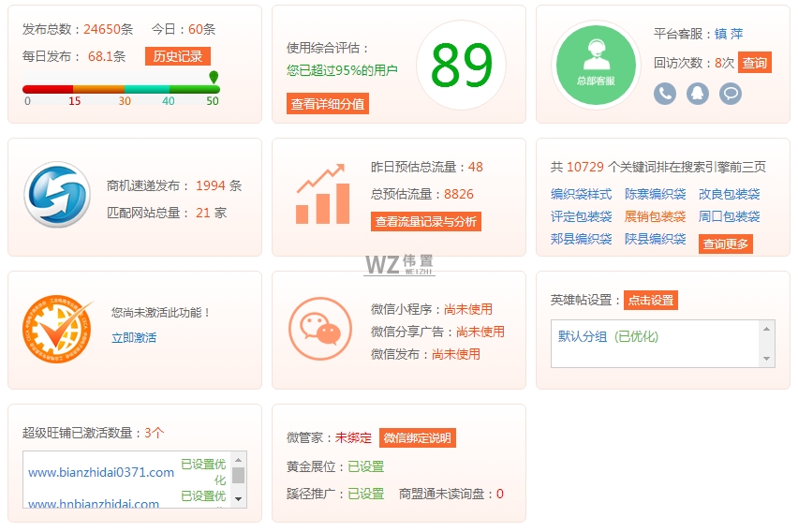Click 超级旺铺已激活数量 3个
The height and width of the screenshot is (532, 798).
point(155,433)
